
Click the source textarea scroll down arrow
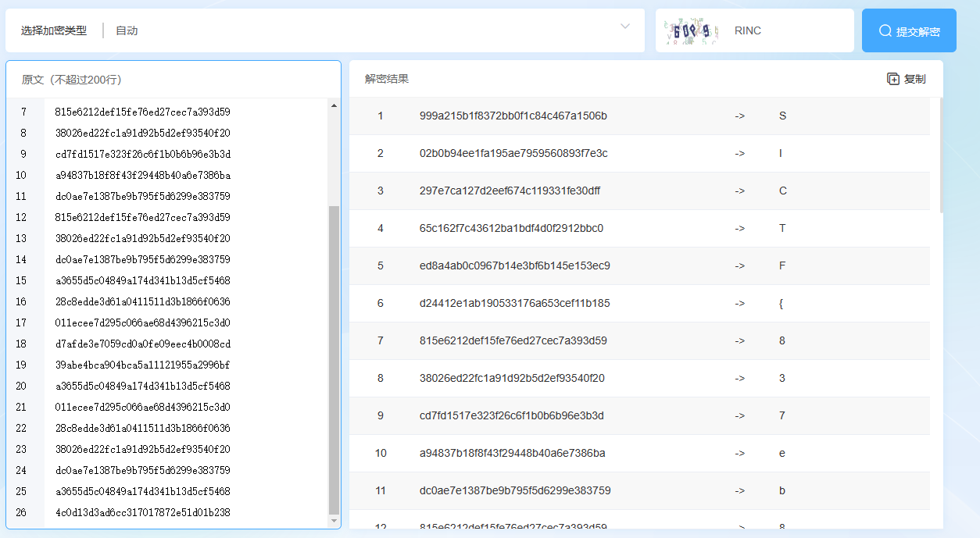334,520
